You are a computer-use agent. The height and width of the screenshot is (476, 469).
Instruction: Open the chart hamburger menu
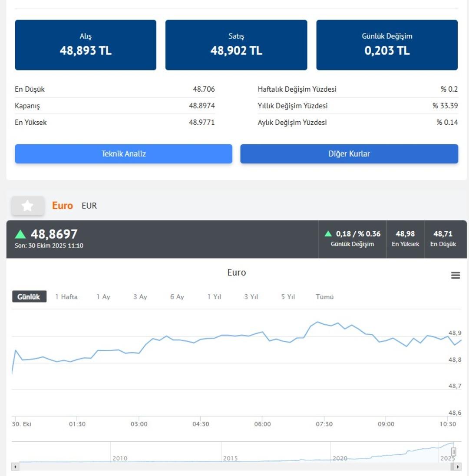pyautogui.click(x=455, y=275)
